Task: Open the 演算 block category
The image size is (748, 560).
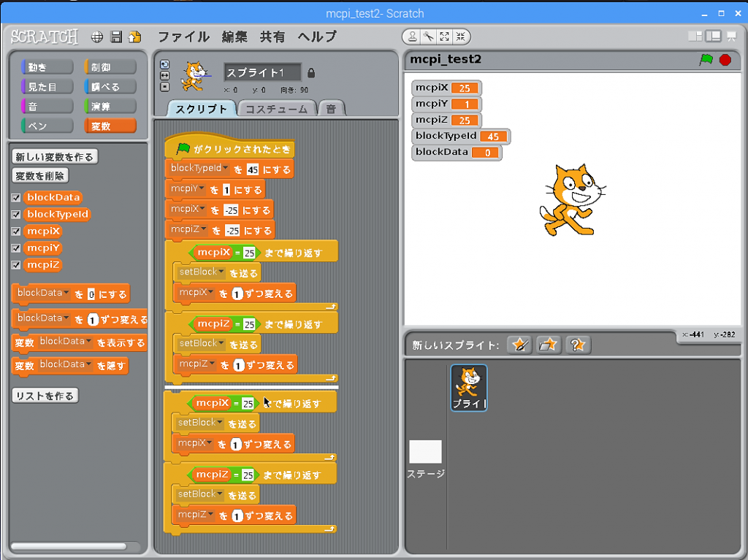Action: (x=110, y=107)
